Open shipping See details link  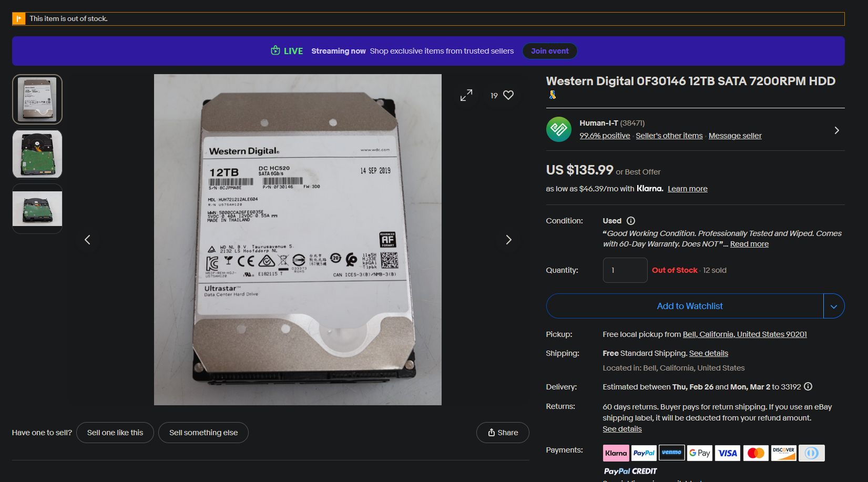click(x=709, y=353)
